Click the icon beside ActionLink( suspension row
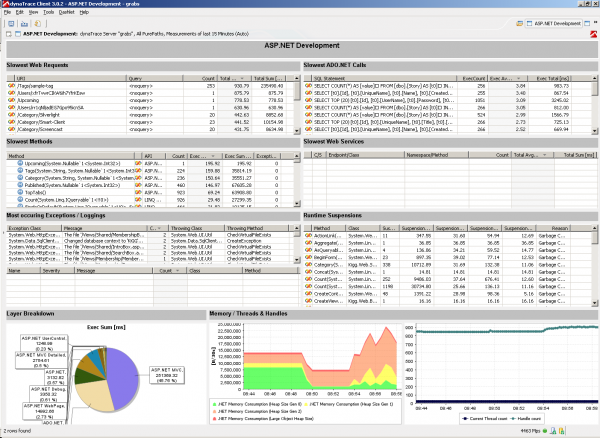 point(308,236)
